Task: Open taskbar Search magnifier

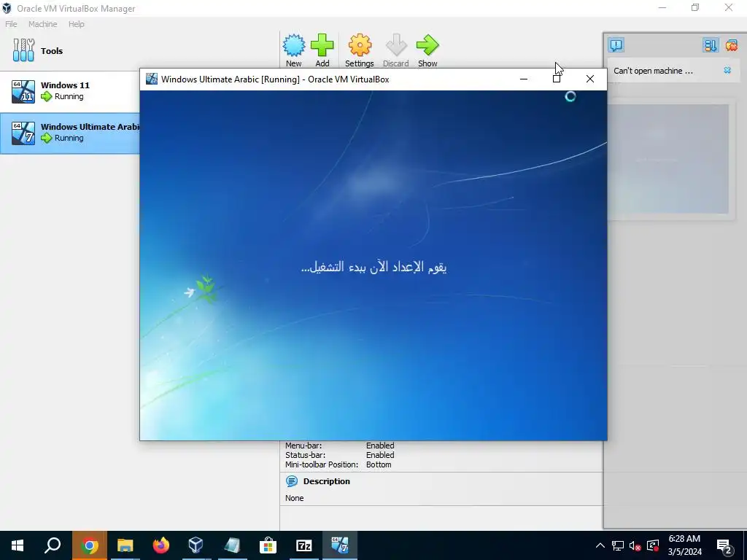Action: tap(53, 545)
